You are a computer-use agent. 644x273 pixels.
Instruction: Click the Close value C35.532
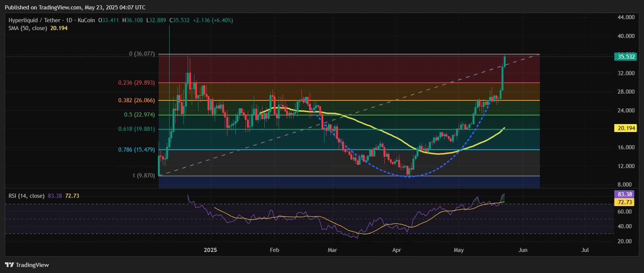[x=180, y=20]
